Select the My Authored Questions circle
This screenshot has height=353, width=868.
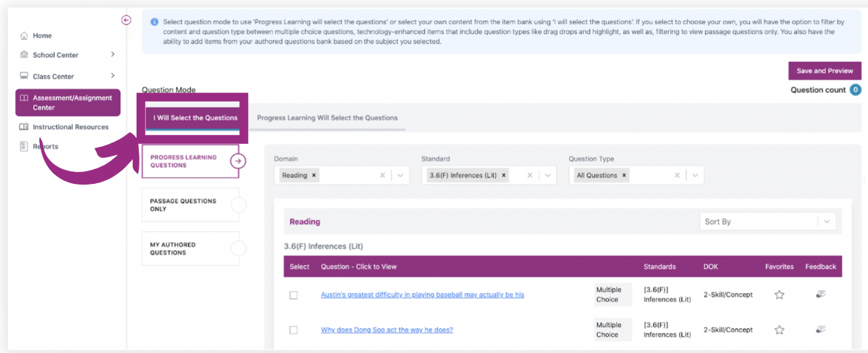click(238, 249)
